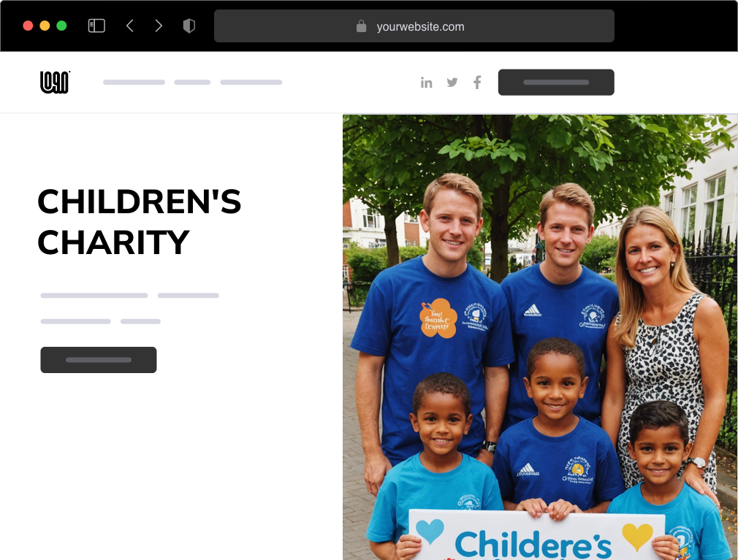Click the LinkedIn social icon
738x560 pixels.
(427, 83)
